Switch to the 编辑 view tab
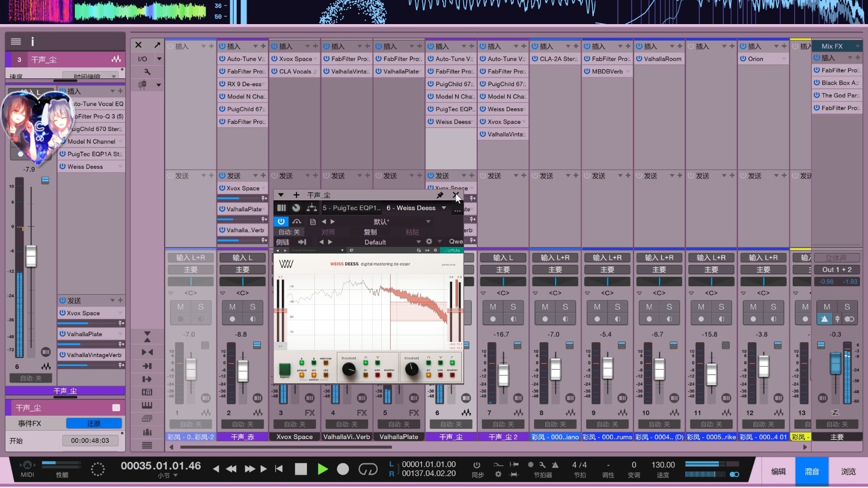 click(779, 471)
